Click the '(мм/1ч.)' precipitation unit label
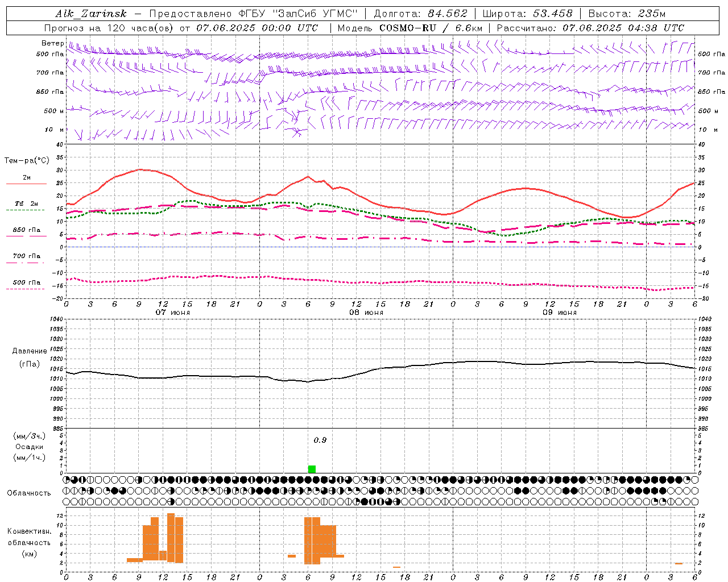Viewport: 728px width, 582px height. point(30,457)
